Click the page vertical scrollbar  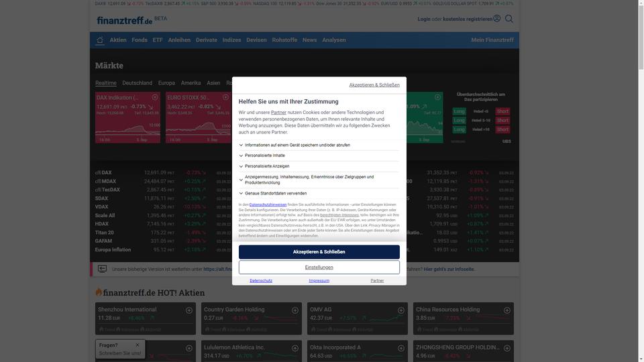coord(641,37)
